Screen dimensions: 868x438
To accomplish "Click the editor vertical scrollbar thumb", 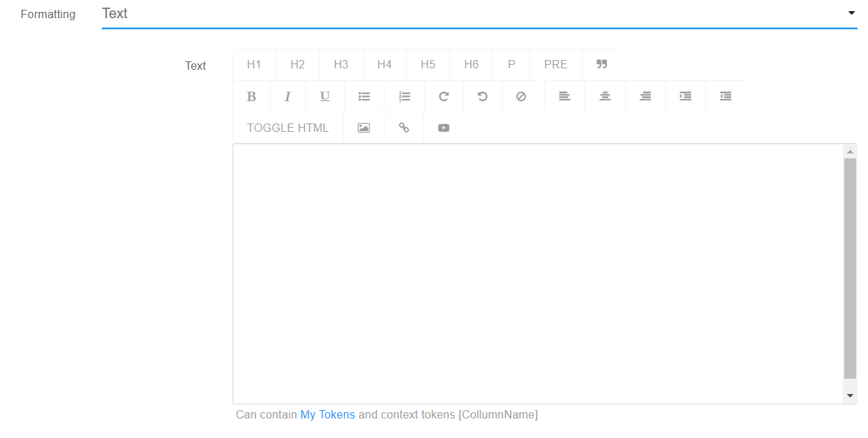I will pos(850,269).
